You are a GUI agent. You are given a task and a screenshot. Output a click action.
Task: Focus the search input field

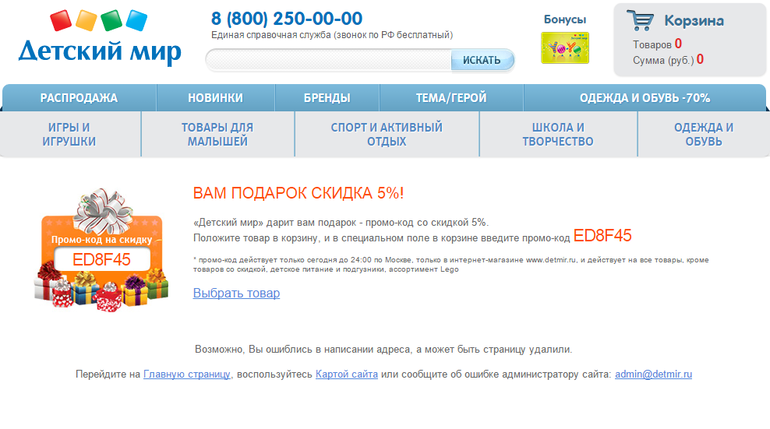pyautogui.click(x=328, y=60)
